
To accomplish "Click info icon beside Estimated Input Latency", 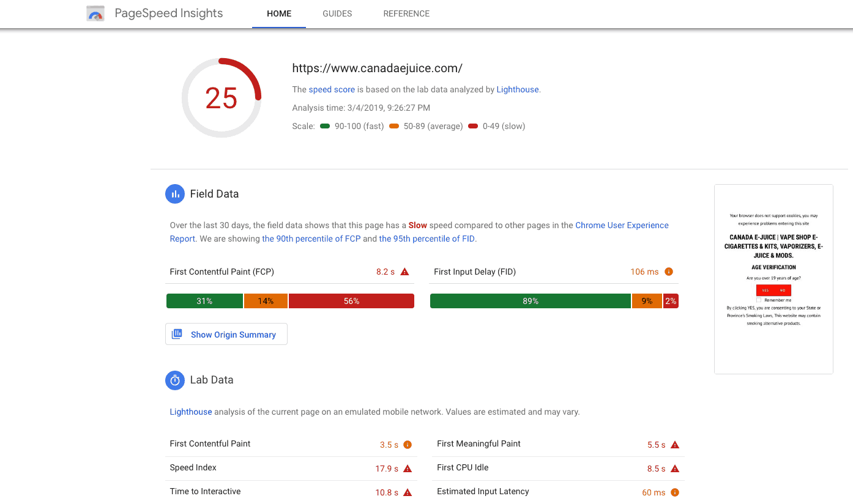I will tap(675, 492).
